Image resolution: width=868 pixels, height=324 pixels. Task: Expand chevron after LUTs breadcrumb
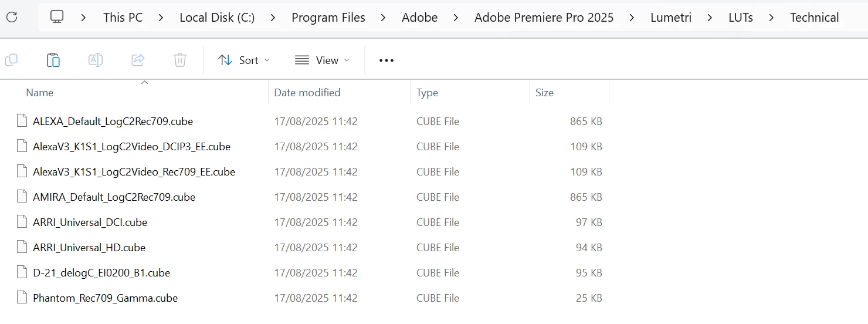coord(772,18)
